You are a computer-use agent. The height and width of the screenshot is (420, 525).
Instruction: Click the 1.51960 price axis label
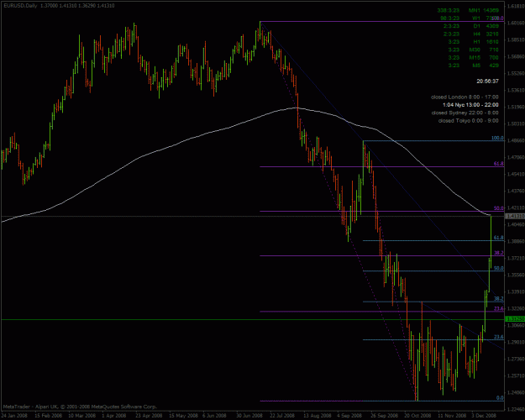click(516, 108)
